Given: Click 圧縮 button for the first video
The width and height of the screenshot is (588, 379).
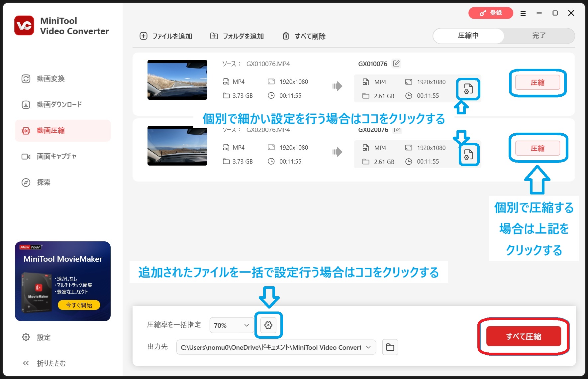Looking at the screenshot, I should coord(537,83).
